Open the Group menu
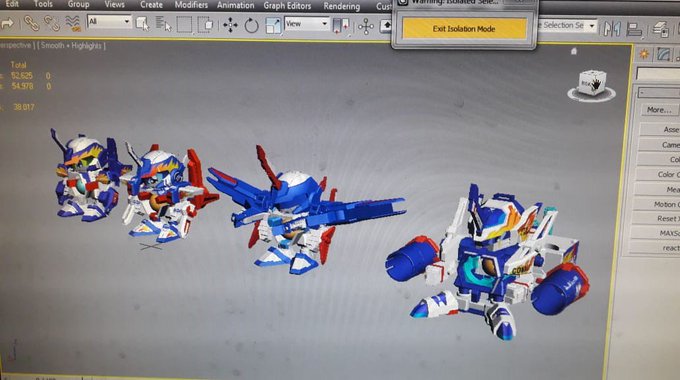 pos(78,4)
